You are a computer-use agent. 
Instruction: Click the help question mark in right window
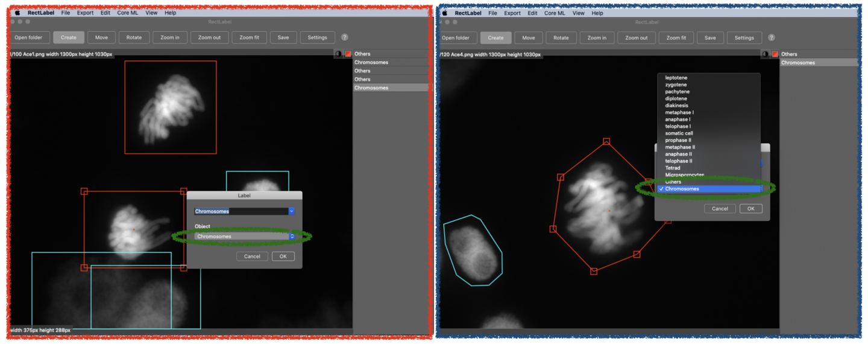click(771, 37)
